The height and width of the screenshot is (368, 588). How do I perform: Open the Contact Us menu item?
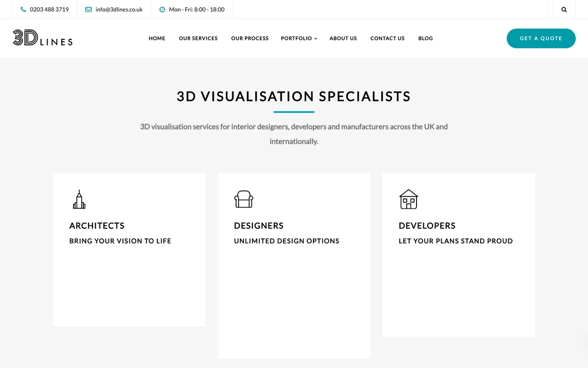(388, 38)
